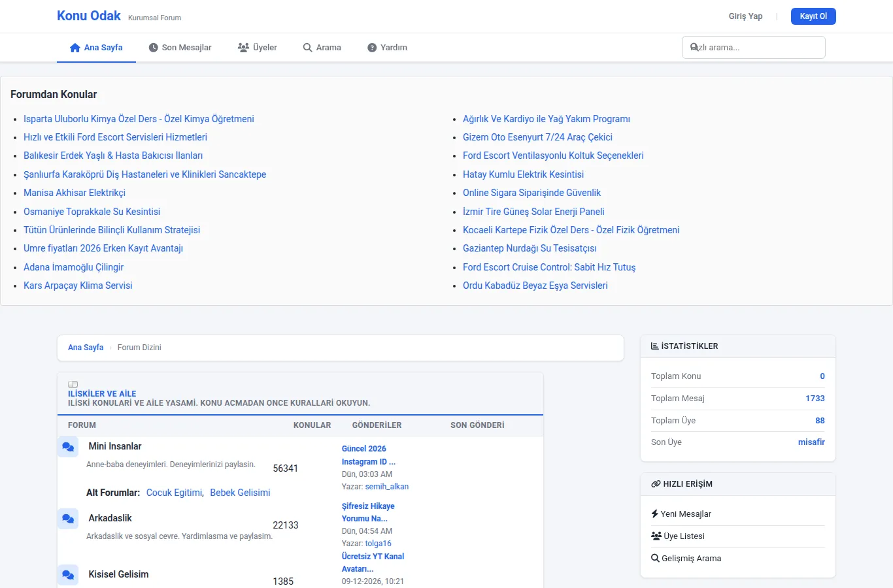Open the Manisa Akhisar Elektrikçi topic

75,193
